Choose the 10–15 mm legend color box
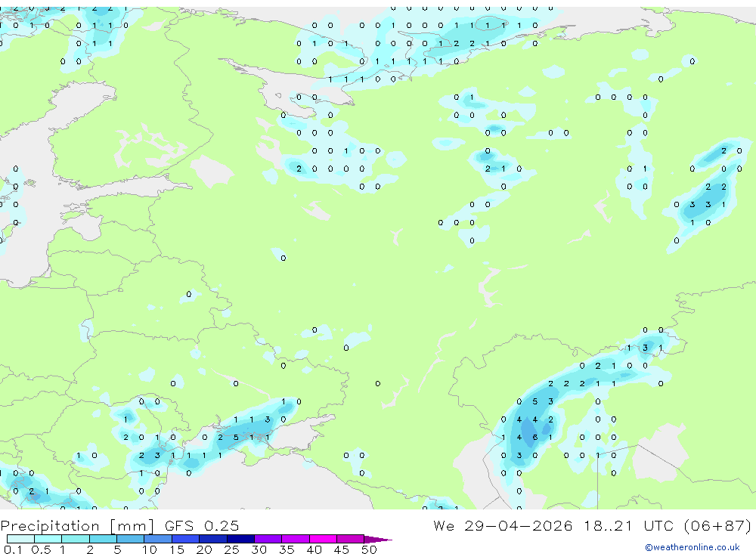The height and width of the screenshot is (554, 756). [158, 539]
